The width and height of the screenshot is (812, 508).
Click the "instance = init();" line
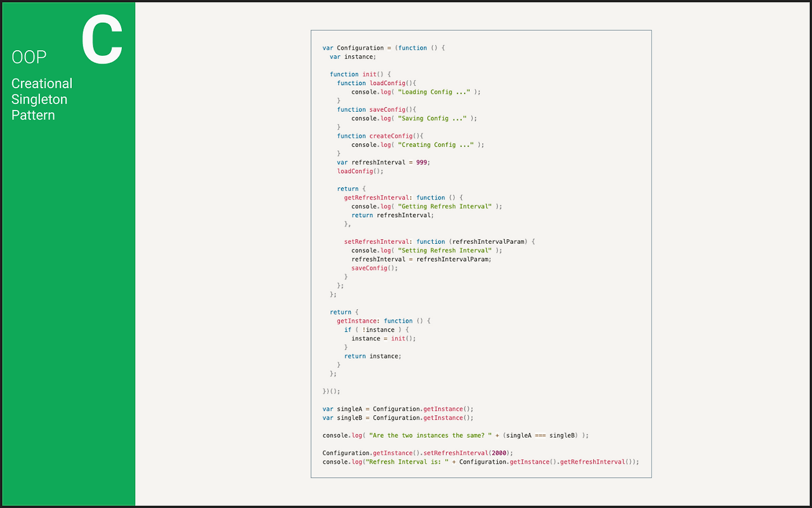click(x=384, y=339)
